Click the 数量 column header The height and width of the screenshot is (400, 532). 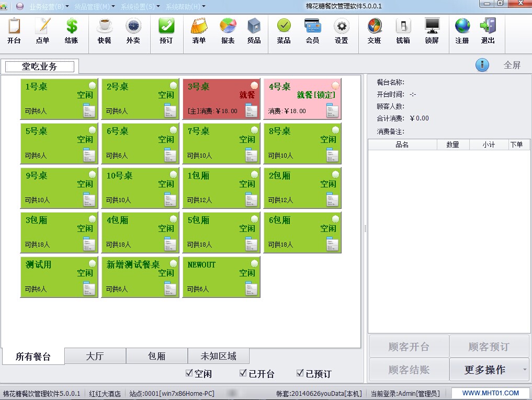coord(453,145)
